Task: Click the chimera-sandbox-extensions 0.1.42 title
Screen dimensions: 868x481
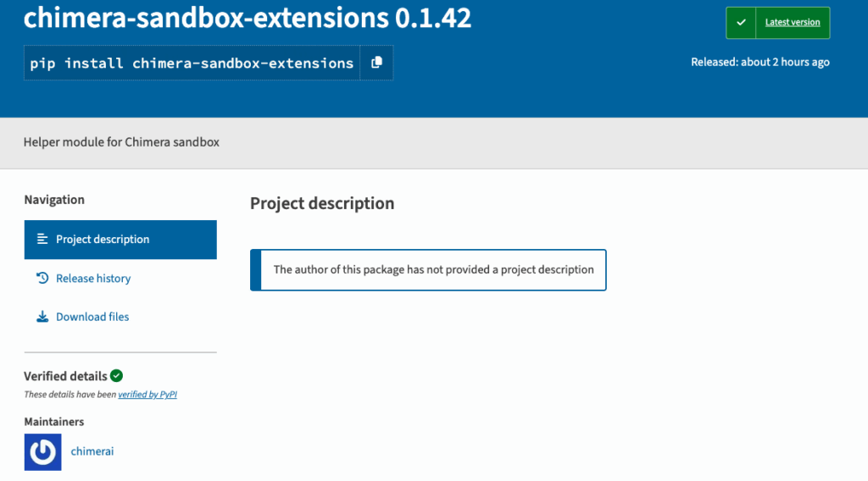Action: (248, 18)
